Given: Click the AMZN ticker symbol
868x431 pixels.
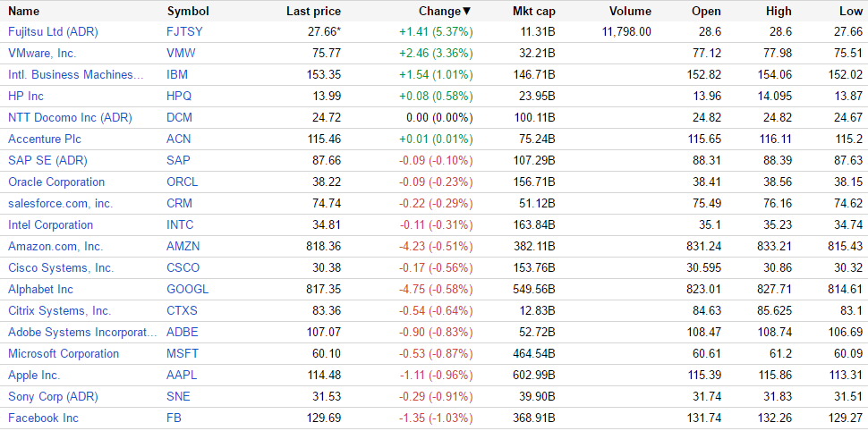Looking at the screenshot, I should pyautogui.click(x=183, y=246).
